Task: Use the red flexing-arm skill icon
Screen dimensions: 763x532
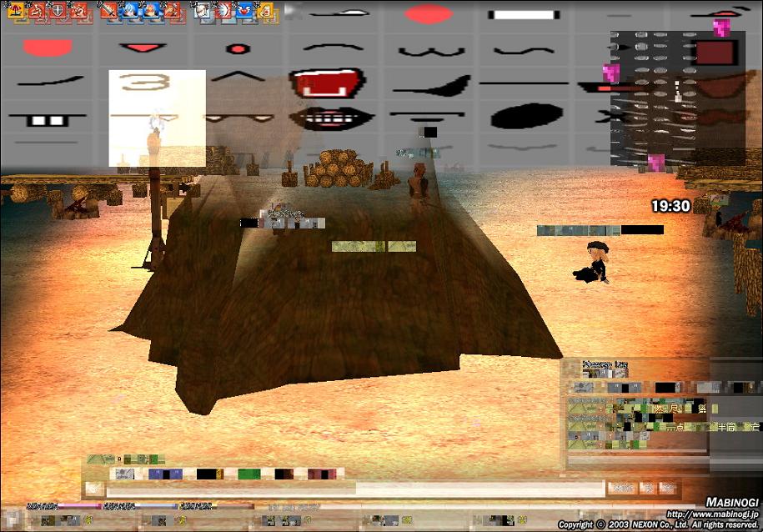Action: 173,11
